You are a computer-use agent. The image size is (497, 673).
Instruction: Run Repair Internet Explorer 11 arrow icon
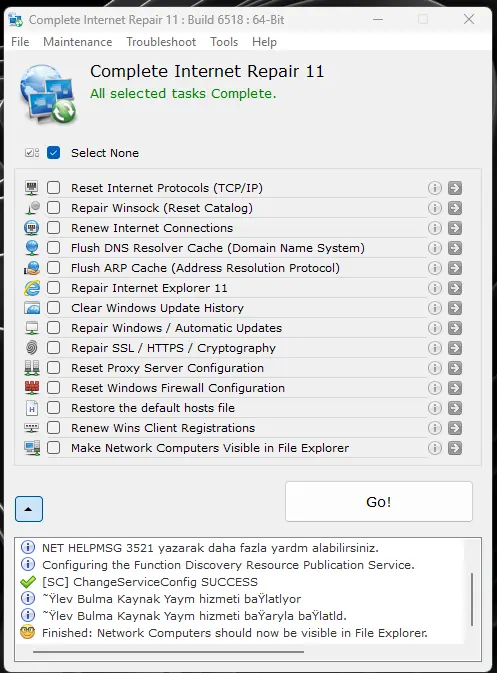455,288
